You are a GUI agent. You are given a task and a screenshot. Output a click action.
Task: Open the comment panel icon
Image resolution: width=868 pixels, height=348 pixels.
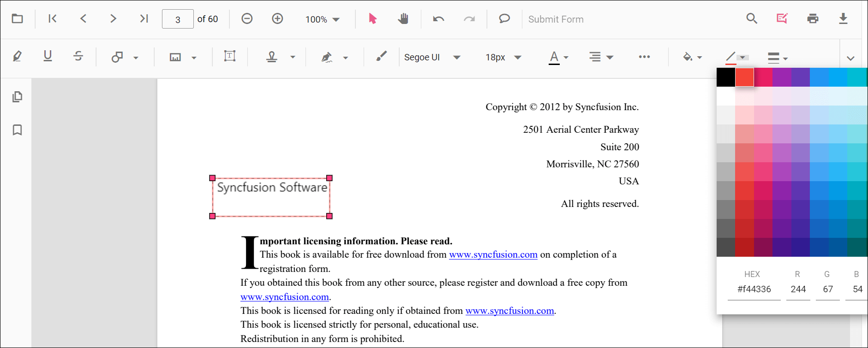504,19
